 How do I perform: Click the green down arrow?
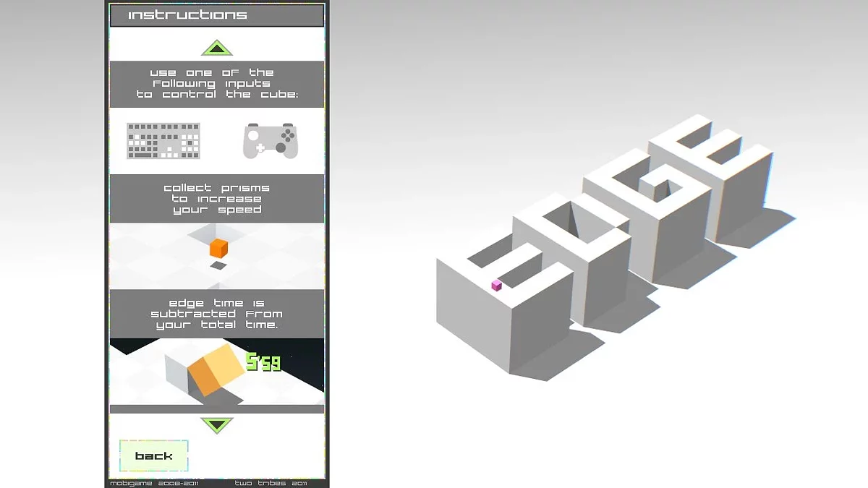coord(216,424)
